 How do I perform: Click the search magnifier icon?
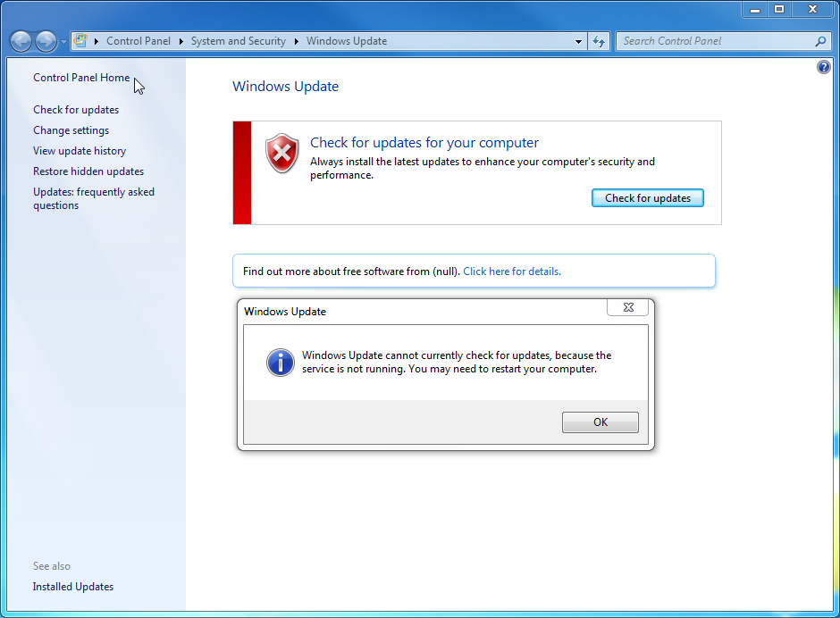(820, 41)
